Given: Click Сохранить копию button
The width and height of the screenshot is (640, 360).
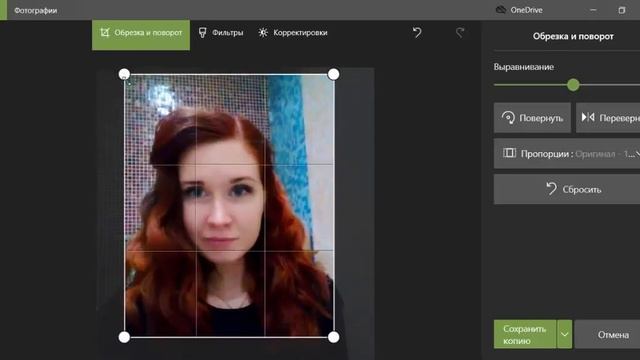Looking at the screenshot, I should pos(525,334).
